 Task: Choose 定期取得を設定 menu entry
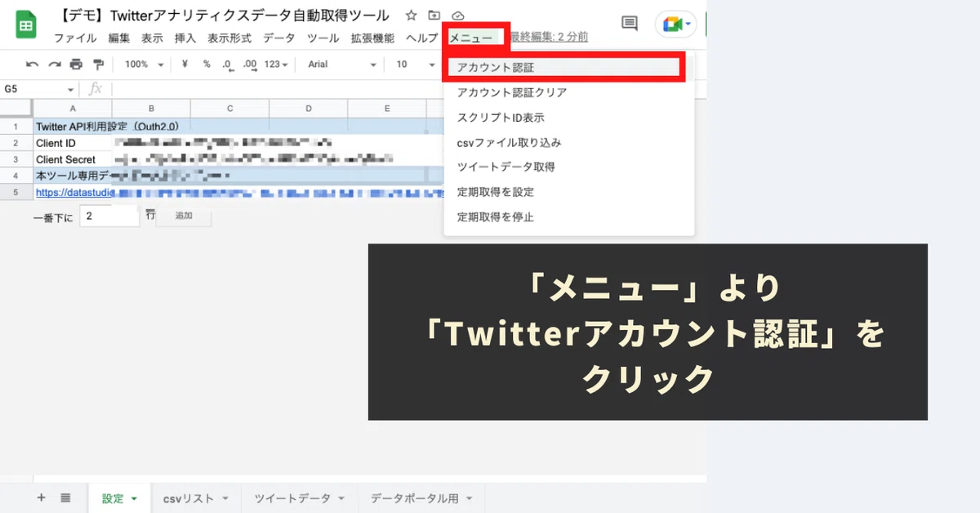click(x=569, y=192)
